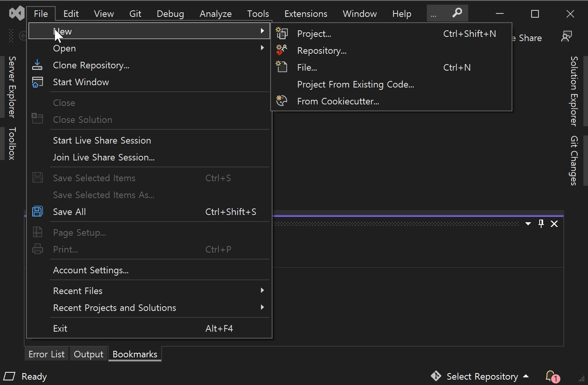Click the Cookiecutter icon in submenu
The height and width of the screenshot is (385, 588).
tap(282, 101)
